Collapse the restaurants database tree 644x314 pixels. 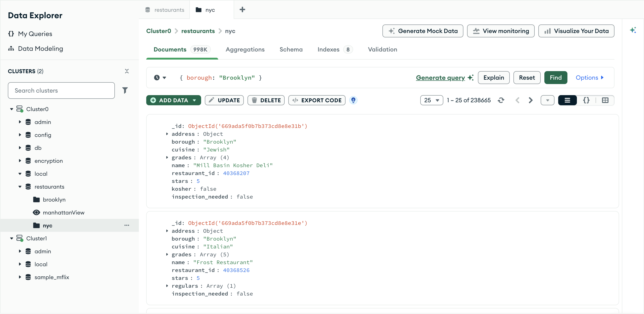click(x=20, y=186)
